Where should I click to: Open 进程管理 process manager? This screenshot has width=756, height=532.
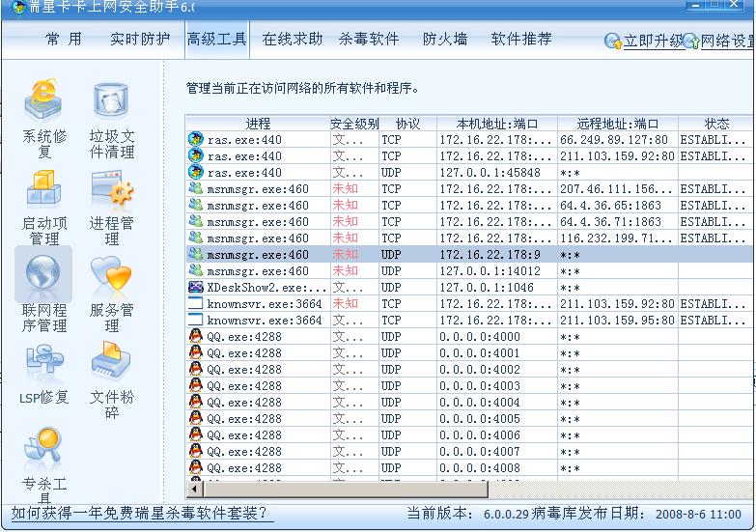(x=111, y=208)
